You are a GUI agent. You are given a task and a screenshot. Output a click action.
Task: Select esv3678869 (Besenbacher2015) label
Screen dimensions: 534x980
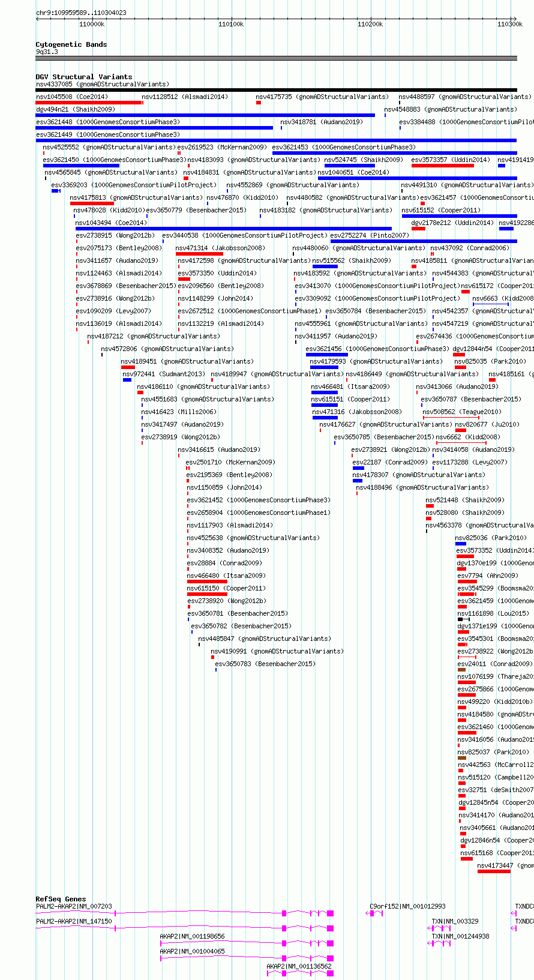tap(126, 286)
